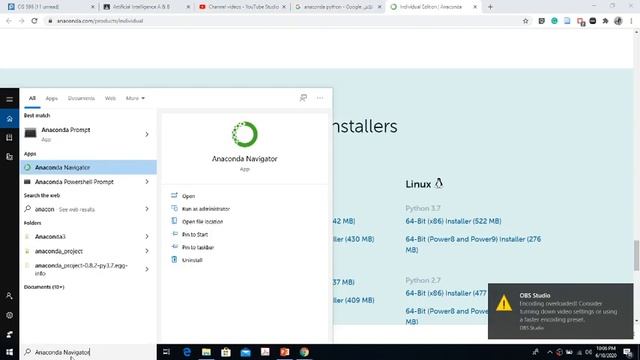The height and width of the screenshot is (360, 640).
Task: Launch Microsoft Edge from the taskbar
Action: tap(187, 352)
